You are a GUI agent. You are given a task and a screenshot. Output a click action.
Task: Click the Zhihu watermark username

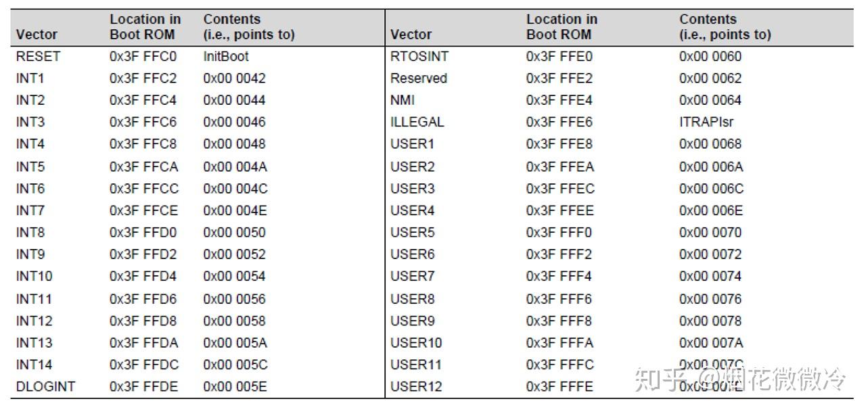click(x=771, y=379)
